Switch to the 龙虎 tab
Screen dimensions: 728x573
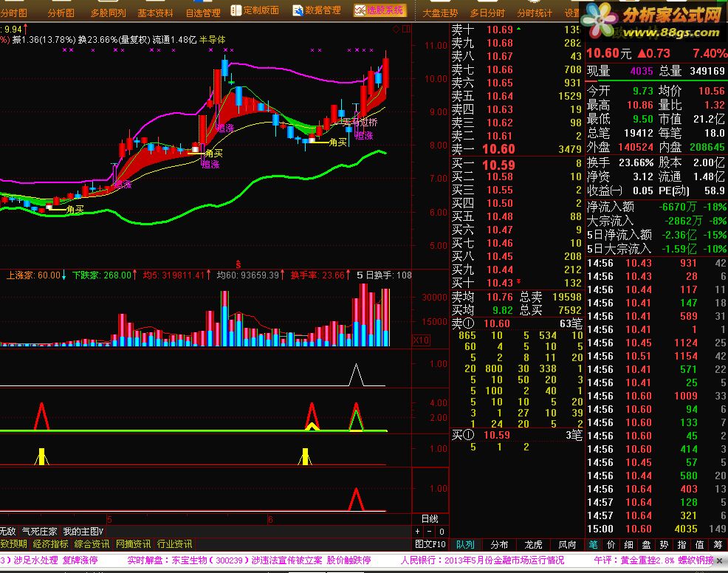point(533,545)
